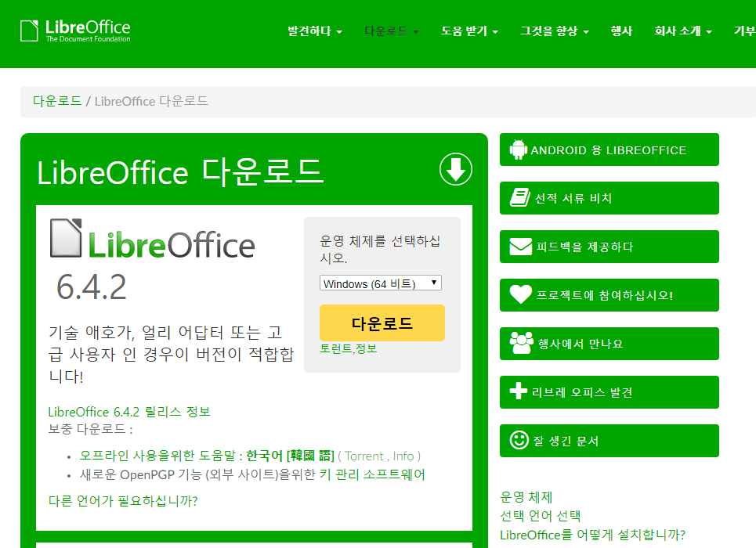The width and height of the screenshot is (756, 548).
Task: Click the 선택 언어 선택 sidebar link
Action: coord(540,516)
